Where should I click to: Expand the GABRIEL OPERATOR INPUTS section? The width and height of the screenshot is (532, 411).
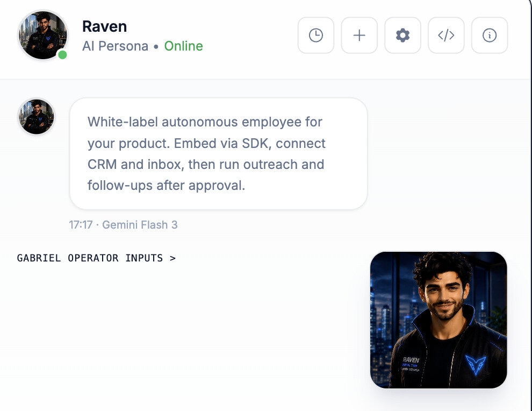[96, 258]
